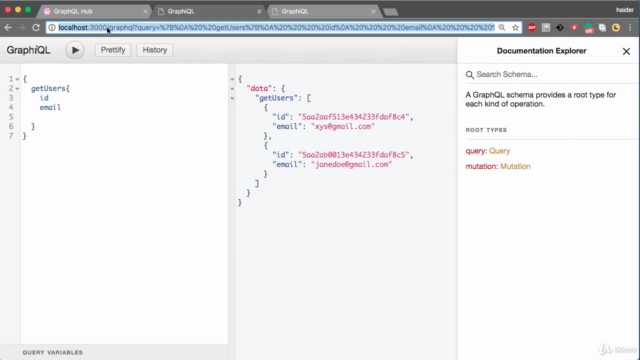The image size is (640, 360).
Task: Click the overlapping pages extension icon
Action: 602,27
